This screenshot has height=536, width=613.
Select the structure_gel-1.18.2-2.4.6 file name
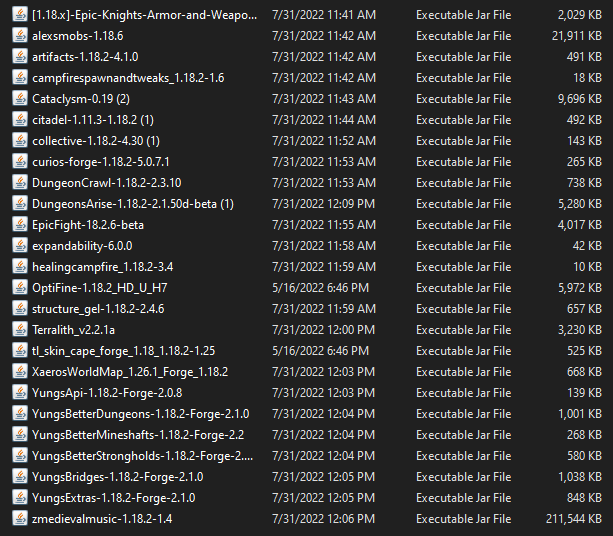[98, 309]
